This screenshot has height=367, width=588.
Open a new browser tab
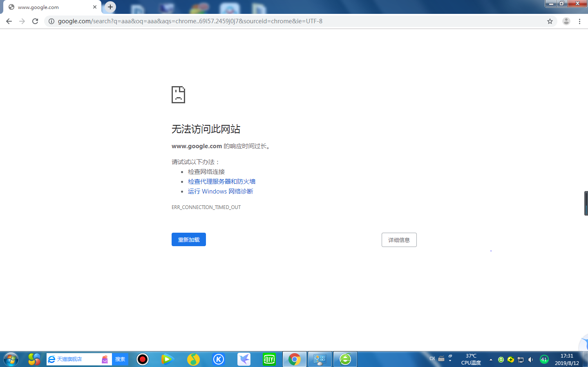tap(110, 7)
